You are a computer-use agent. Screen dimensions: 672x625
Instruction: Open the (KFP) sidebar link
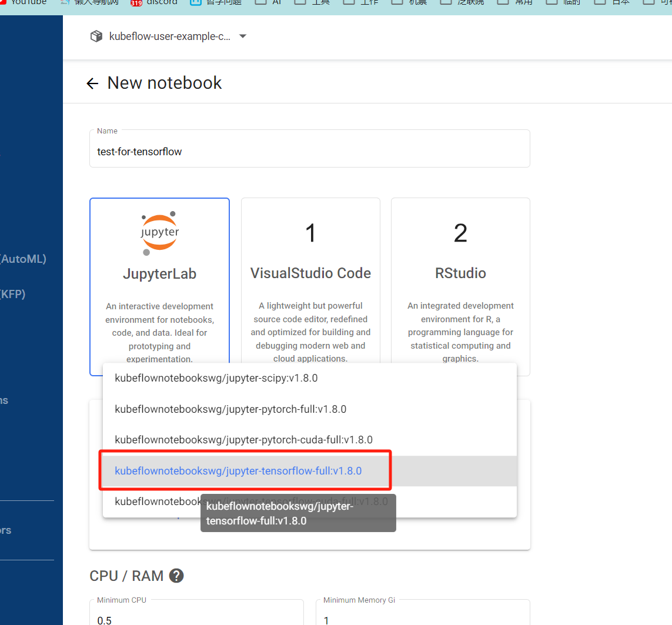[13, 294]
